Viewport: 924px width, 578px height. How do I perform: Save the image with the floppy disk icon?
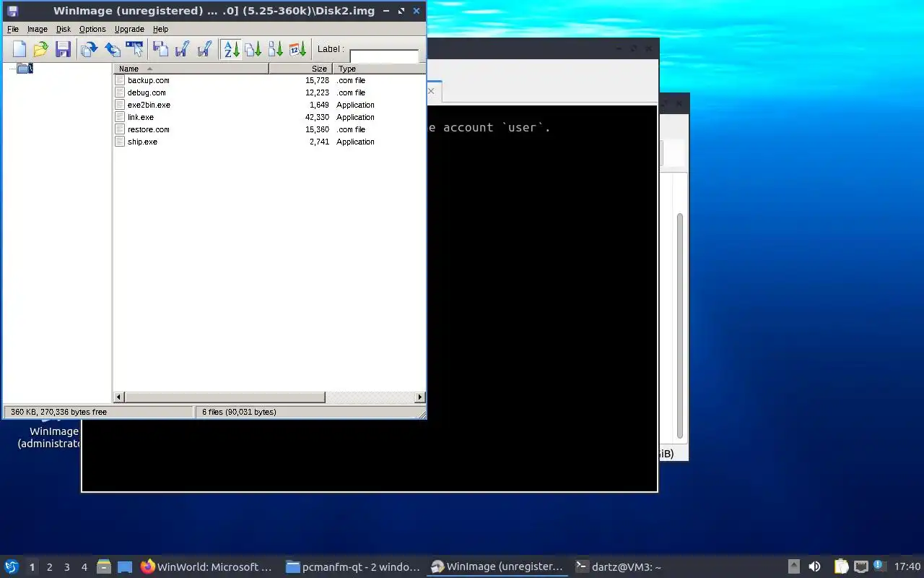click(x=63, y=49)
